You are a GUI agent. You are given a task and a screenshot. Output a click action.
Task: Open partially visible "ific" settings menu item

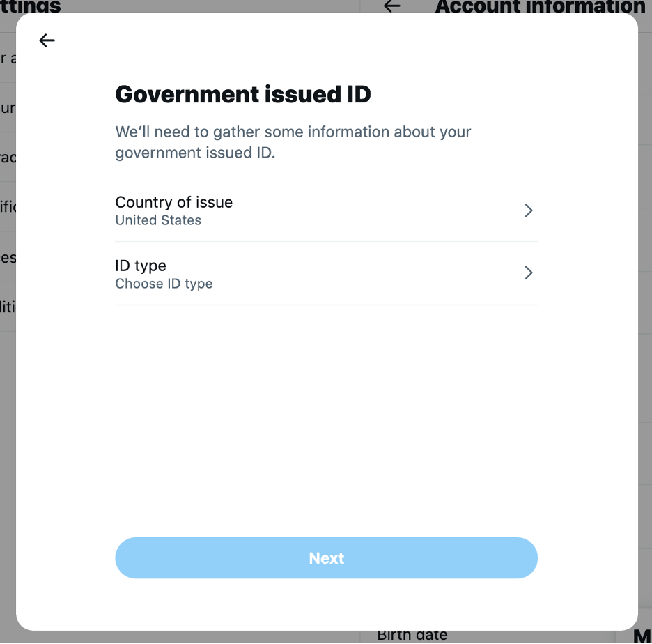8,207
